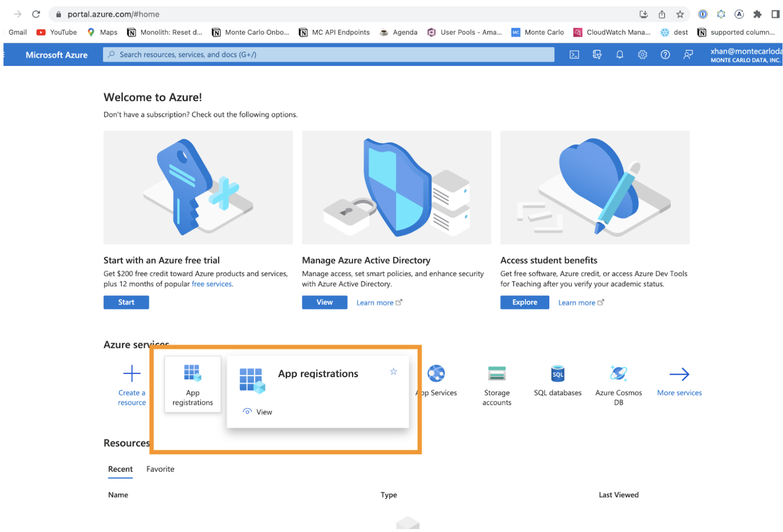Open the browser extensions puzzle icon
This screenshot has height=532, width=783.
[x=758, y=14]
